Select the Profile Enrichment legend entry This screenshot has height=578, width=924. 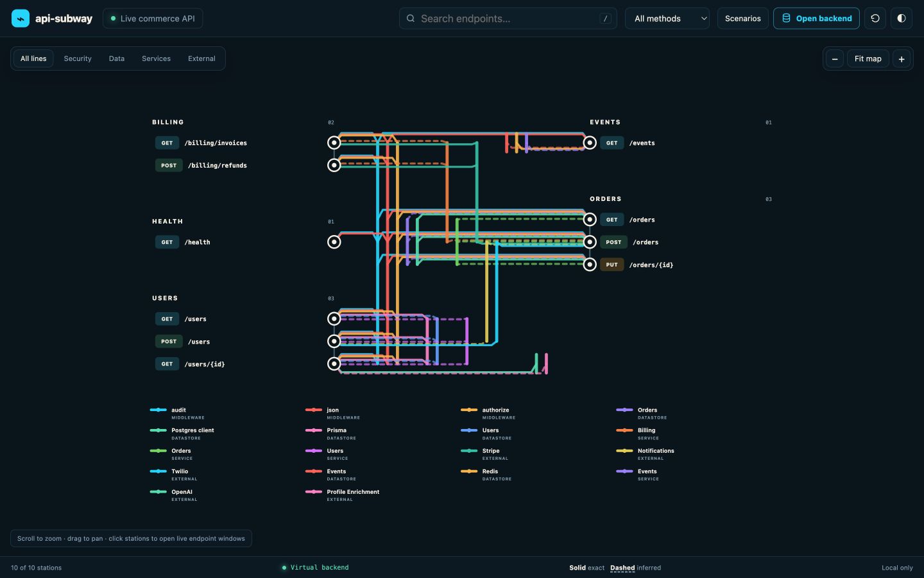coord(343,495)
